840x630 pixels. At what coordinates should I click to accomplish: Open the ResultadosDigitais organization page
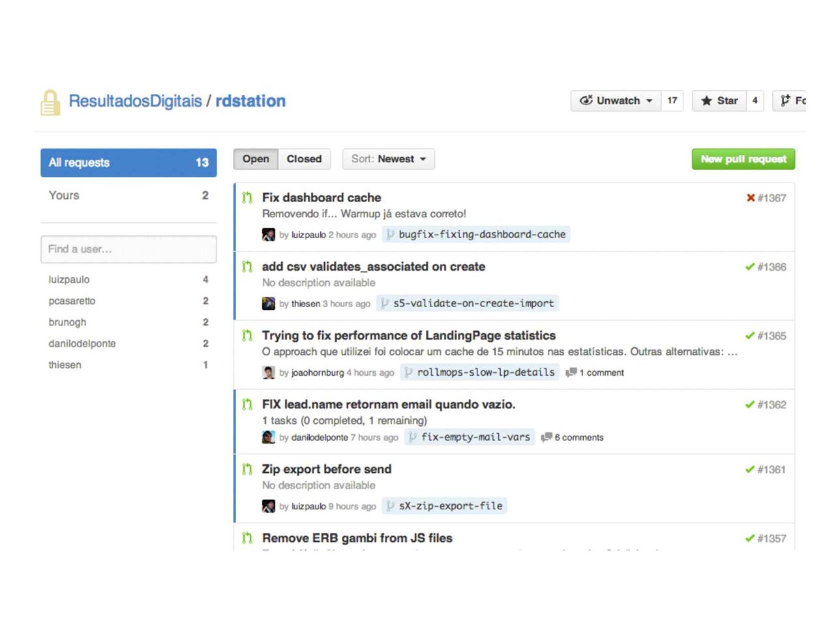pyautogui.click(x=135, y=101)
